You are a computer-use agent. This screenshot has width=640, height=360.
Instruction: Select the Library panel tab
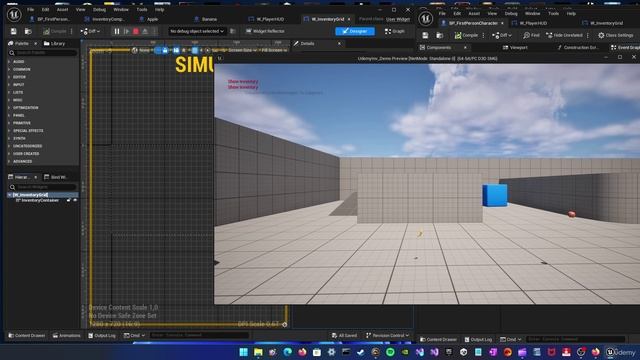click(x=54, y=43)
